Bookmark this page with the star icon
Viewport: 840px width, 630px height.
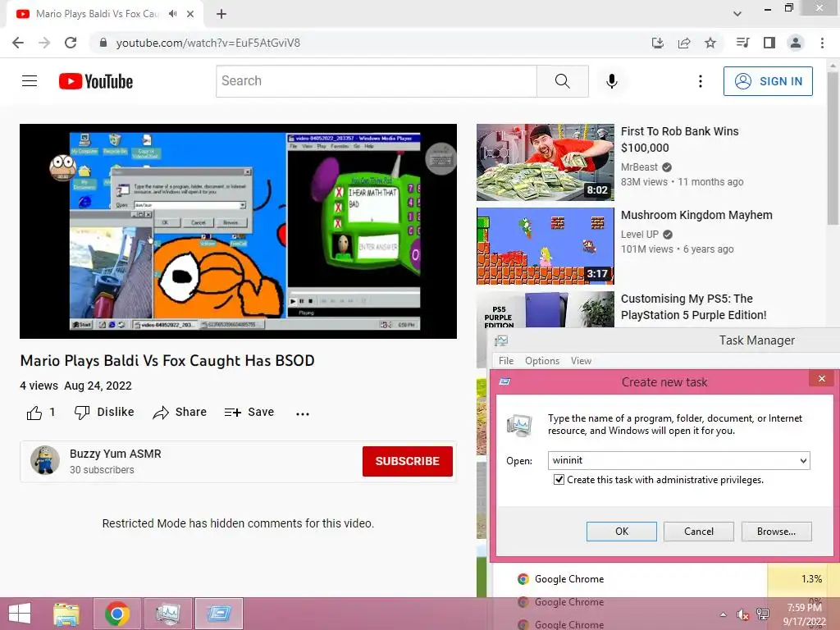click(x=710, y=43)
